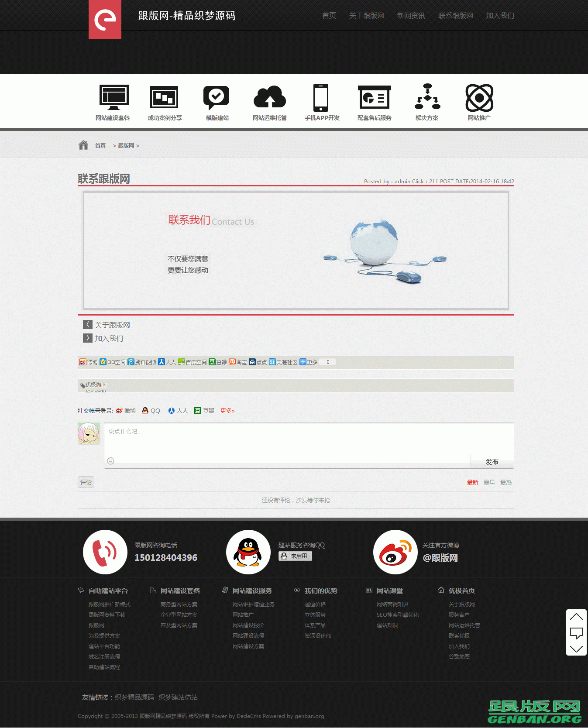Image resolution: width=588 pixels, height=728 pixels.
Task: Open footer link SEO搜索引擎优化
Action: pos(398,615)
